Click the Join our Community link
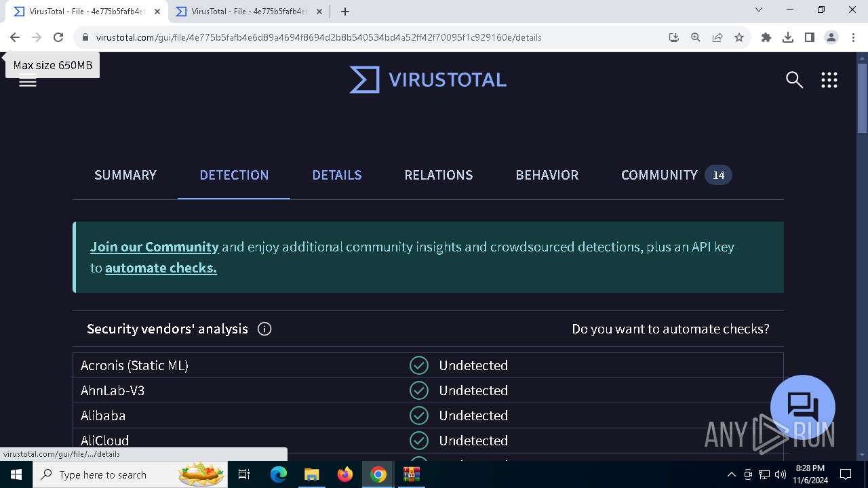This screenshot has height=488, width=868. tap(155, 247)
